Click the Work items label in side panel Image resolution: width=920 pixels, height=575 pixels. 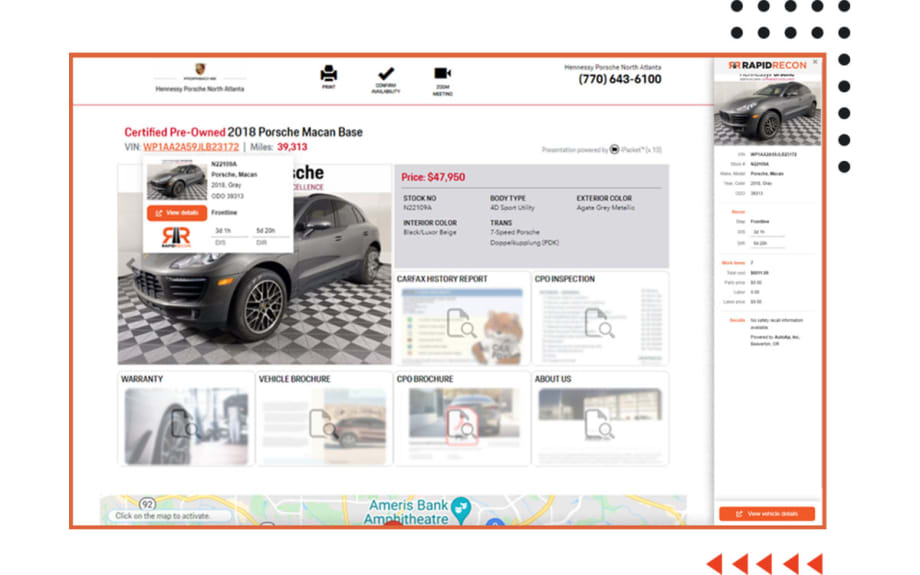tap(733, 263)
